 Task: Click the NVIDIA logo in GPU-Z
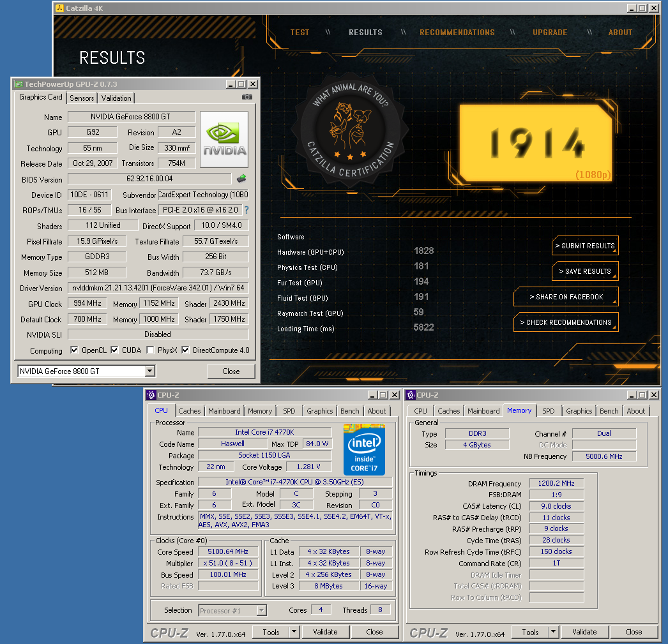224,139
